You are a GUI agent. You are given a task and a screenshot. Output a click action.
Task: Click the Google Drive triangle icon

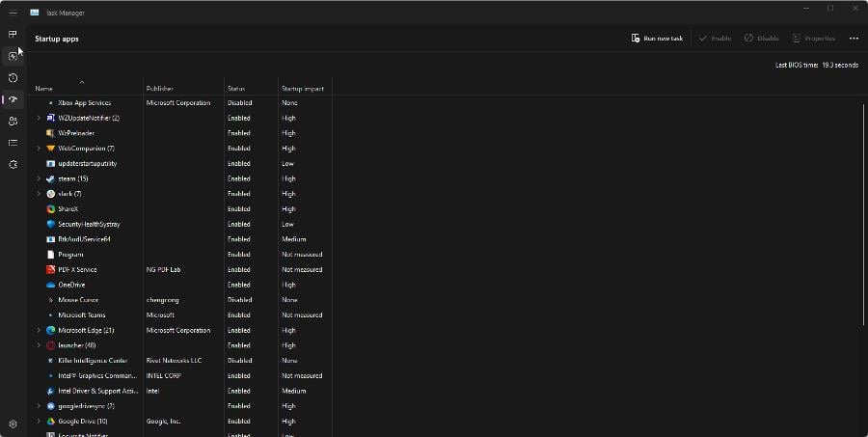tap(51, 421)
